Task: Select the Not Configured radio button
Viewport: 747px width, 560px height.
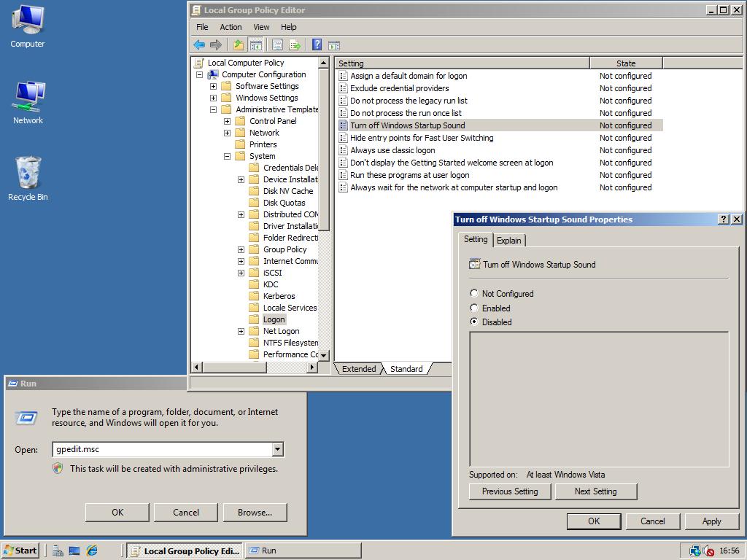Action: point(474,293)
